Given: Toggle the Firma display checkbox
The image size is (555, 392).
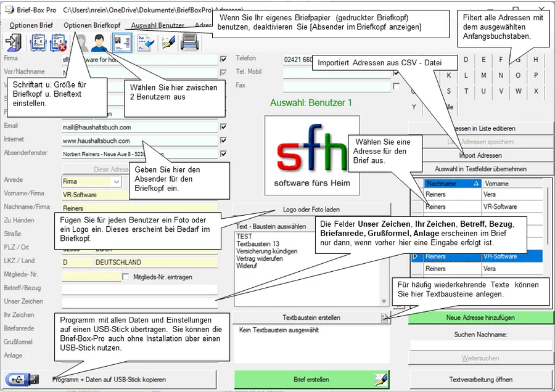Looking at the screenshot, I should 223,59.
